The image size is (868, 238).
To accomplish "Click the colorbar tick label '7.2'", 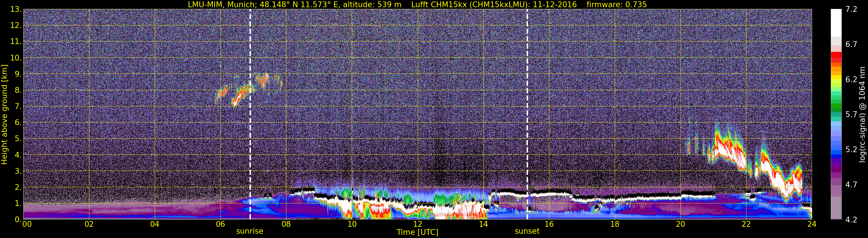I will (x=851, y=10).
